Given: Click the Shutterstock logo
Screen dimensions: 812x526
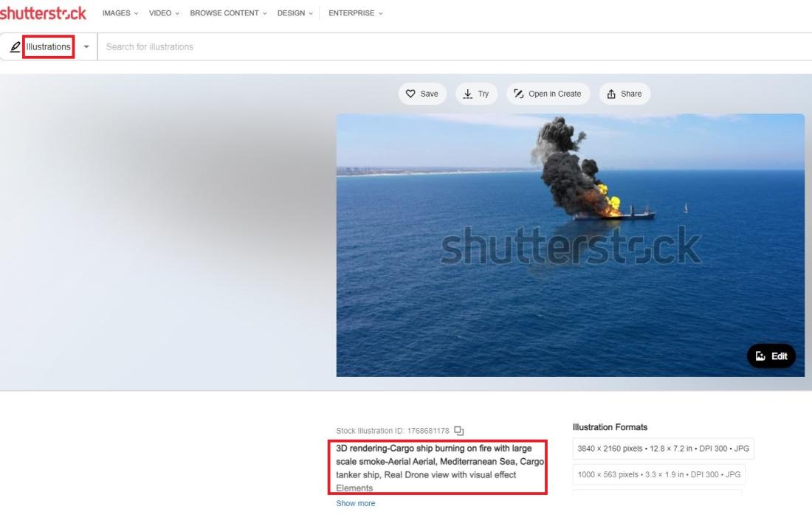Looking at the screenshot, I should [x=43, y=13].
